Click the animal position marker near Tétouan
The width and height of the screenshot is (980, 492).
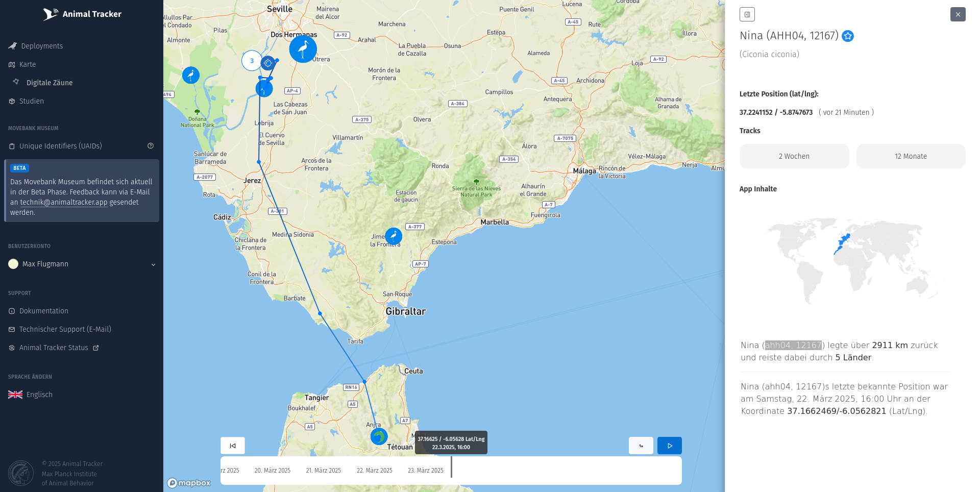pos(379,436)
